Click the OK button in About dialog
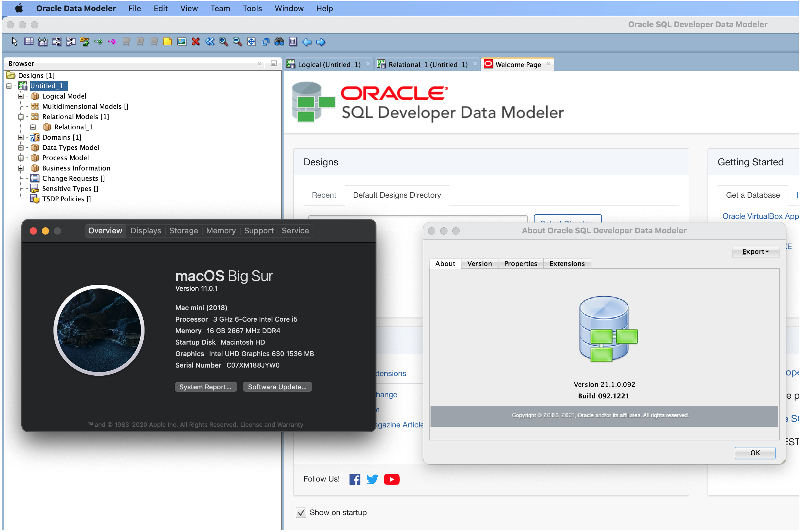Image resolution: width=800 pixels, height=532 pixels. click(x=755, y=453)
